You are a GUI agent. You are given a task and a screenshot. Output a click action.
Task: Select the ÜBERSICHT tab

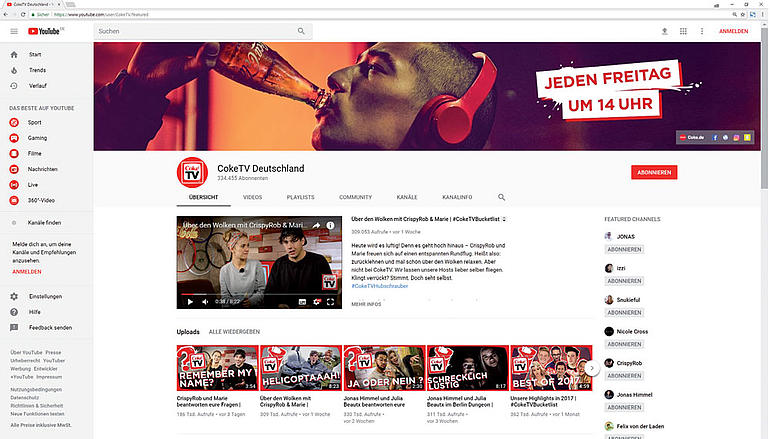coord(203,197)
